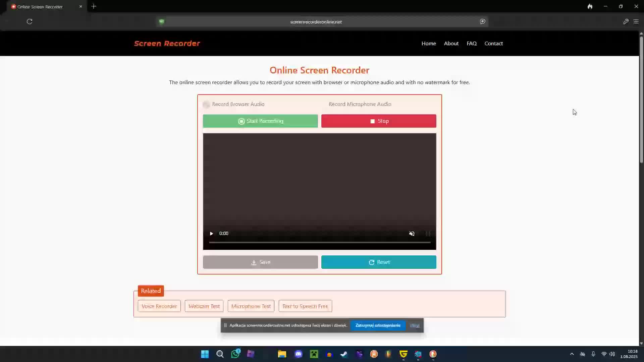Viewport: 644px width, 362px height.
Task: Click the URL field screenrecorderonline.net
Action: coord(316,22)
